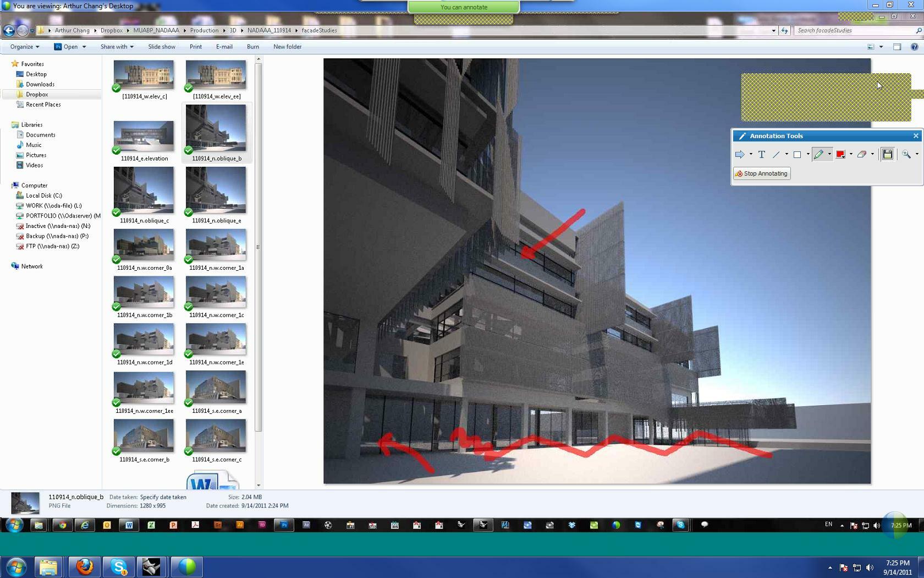Select the rectangle shape tool
Screen dimensions: 924x578
(x=797, y=155)
